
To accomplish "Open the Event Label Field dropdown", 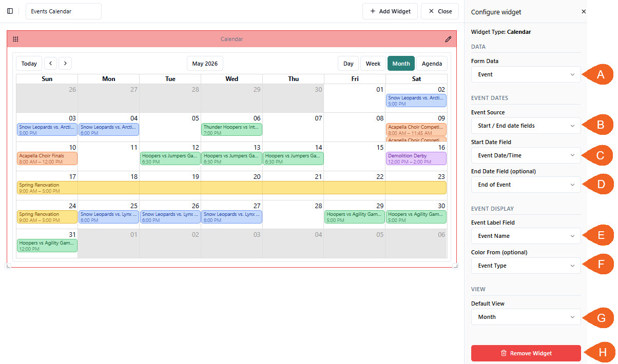I will (526, 236).
